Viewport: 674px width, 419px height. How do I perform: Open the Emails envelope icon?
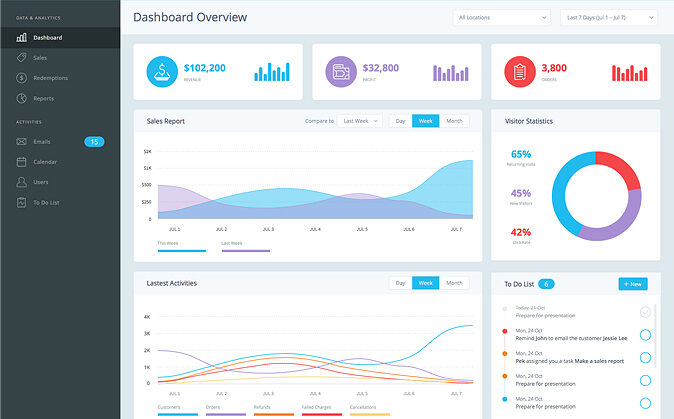pyautogui.click(x=21, y=142)
